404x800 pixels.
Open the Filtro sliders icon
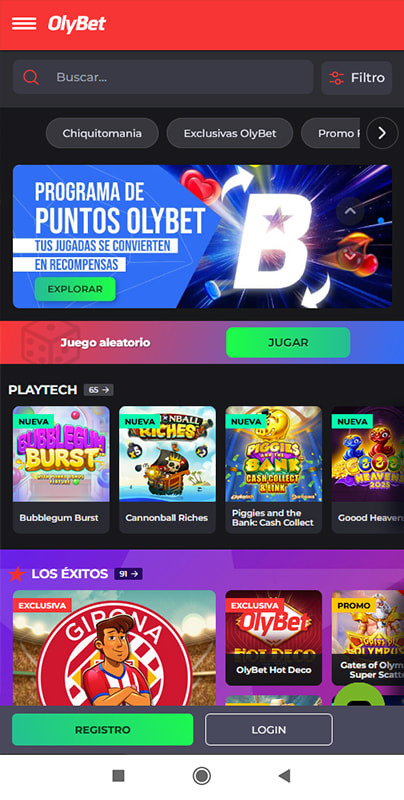point(336,78)
